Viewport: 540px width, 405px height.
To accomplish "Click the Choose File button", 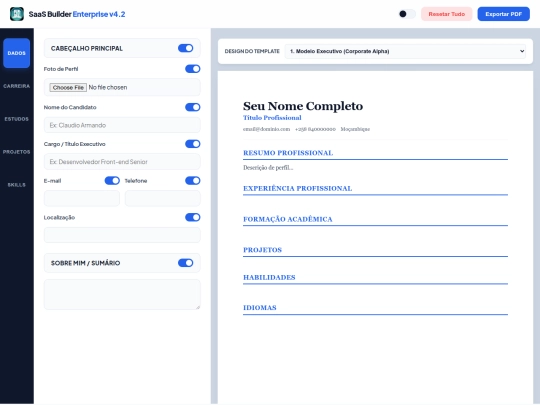I will click(x=68, y=87).
